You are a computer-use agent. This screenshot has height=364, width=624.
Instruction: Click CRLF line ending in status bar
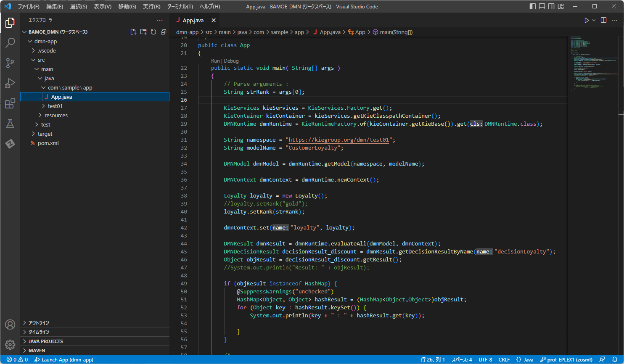point(504,360)
